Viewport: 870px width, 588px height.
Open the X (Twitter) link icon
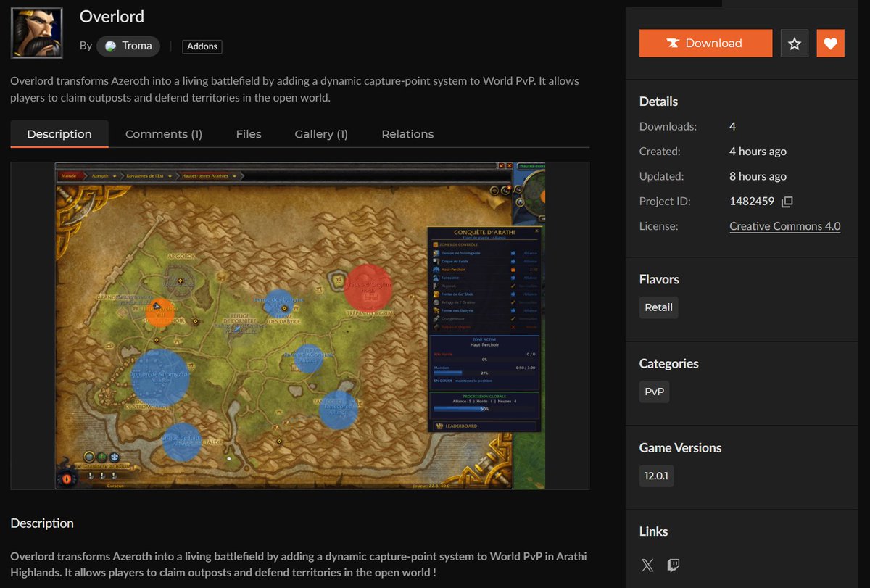point(647,565)
